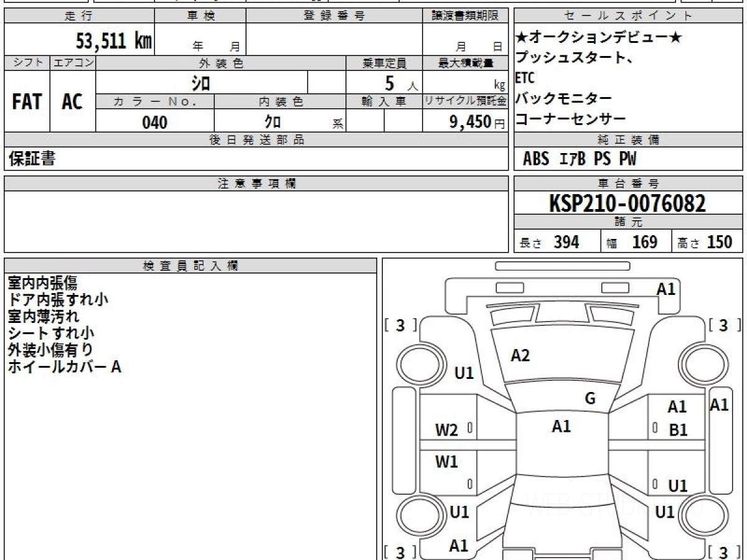Click the 諸元 header

pyautogui.click(x=629, y=222)
